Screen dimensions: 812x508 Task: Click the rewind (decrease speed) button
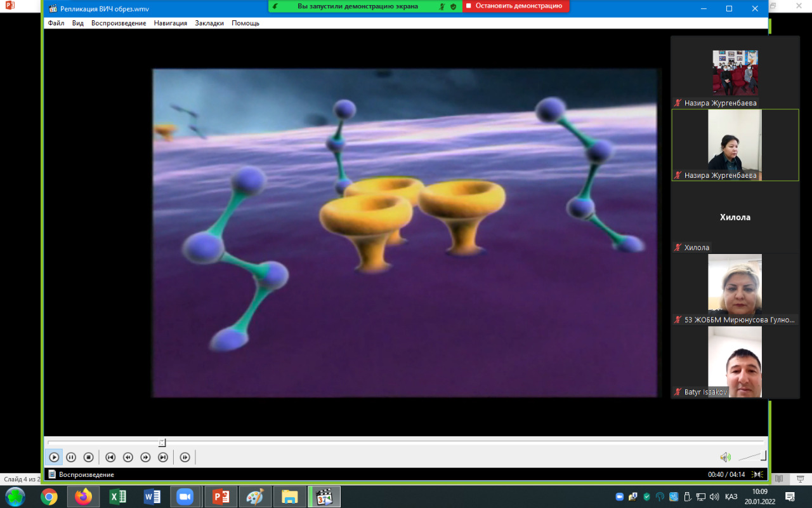[x=128, y=457]
